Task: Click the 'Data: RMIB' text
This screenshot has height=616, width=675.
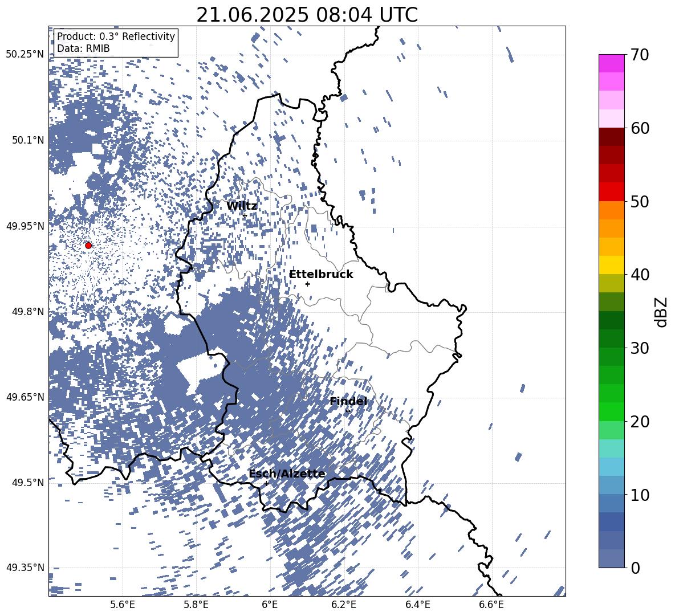Action: point(83,48)
